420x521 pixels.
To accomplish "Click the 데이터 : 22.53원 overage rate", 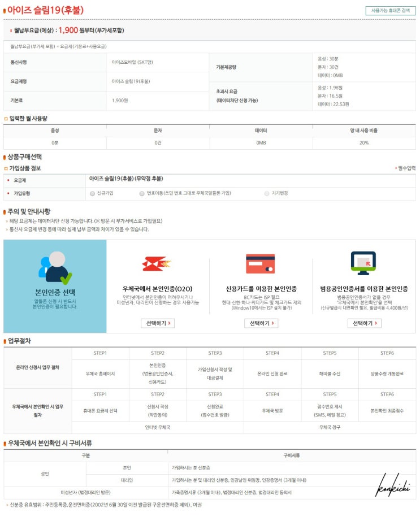I will (334, 105).
